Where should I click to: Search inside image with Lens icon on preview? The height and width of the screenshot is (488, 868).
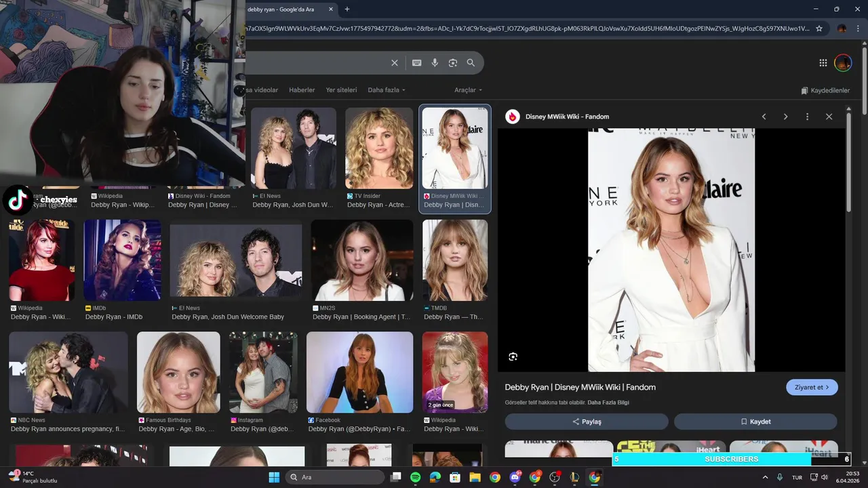[513, 357]
